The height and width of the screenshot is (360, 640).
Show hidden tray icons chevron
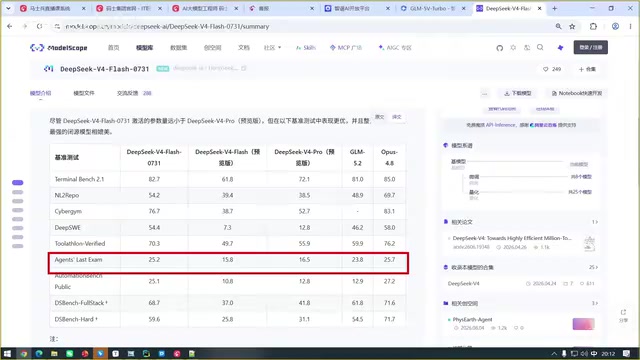click(x=554, y=353)
